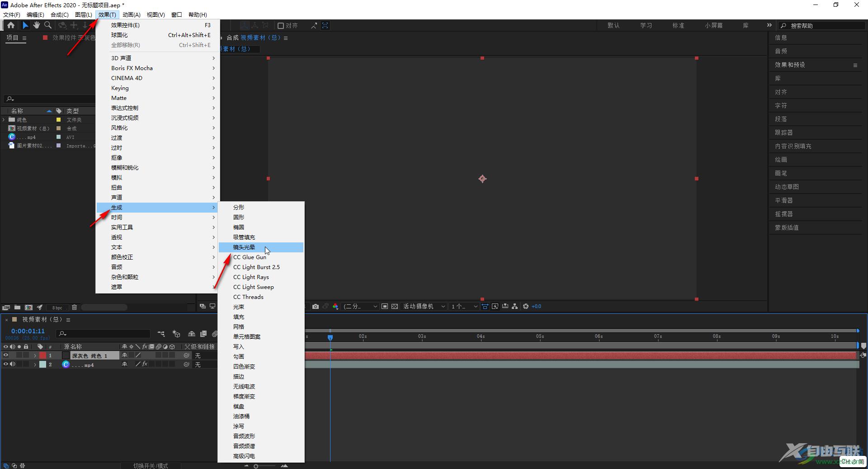The height and width of the screenshot is (469, 868).
Task: Expand the 纯色 folder in Project panel
Action: [x=4, y=120]
